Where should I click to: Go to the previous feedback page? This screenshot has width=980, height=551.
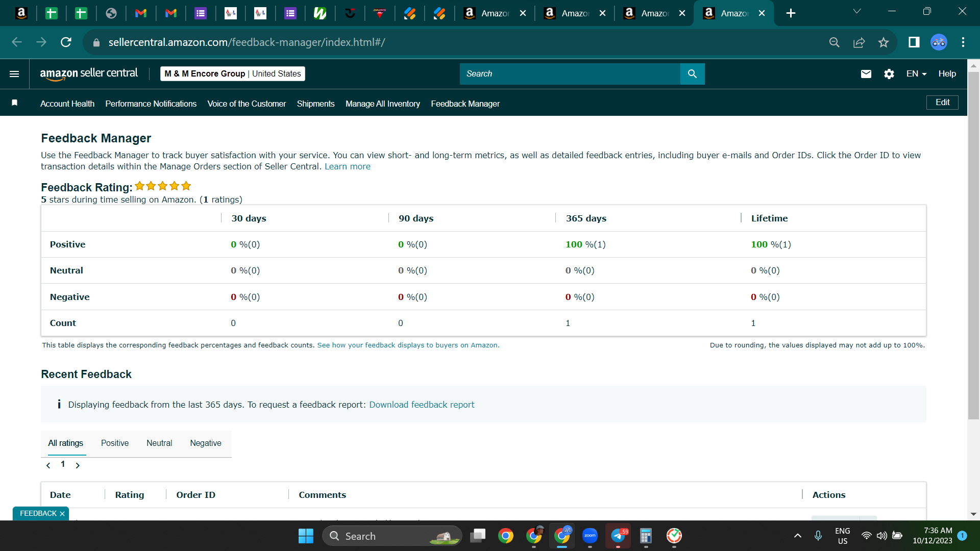[x=48, y=465]
